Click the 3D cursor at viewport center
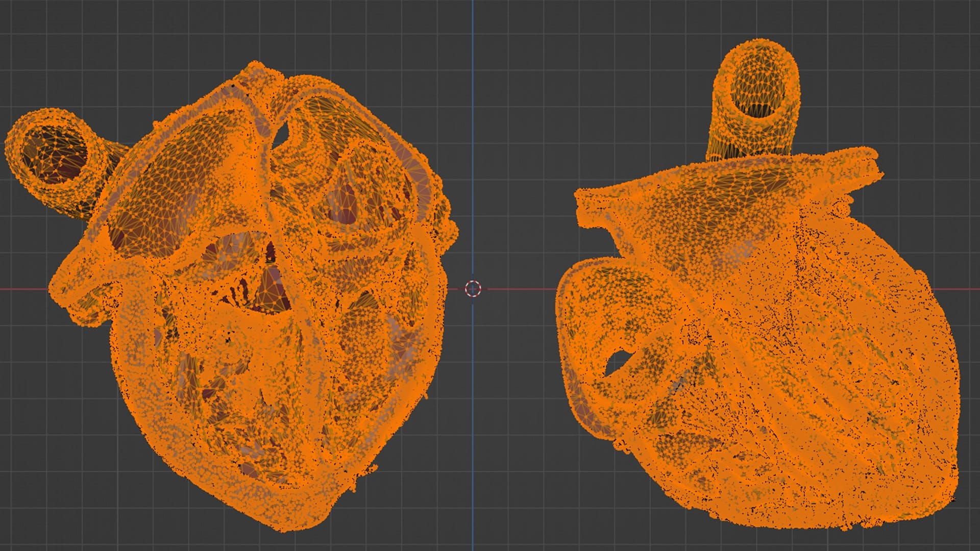The width and height of the screenshot is (980, 551). click(473, 289)
